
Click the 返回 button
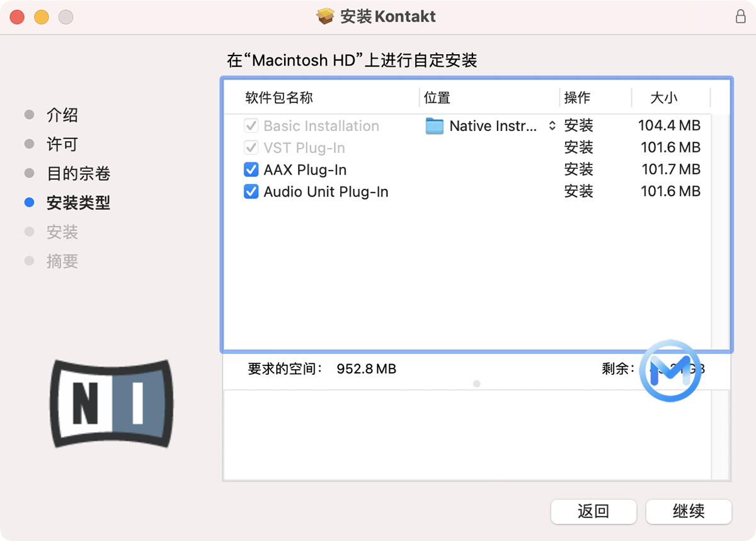[x=593, y=511]
